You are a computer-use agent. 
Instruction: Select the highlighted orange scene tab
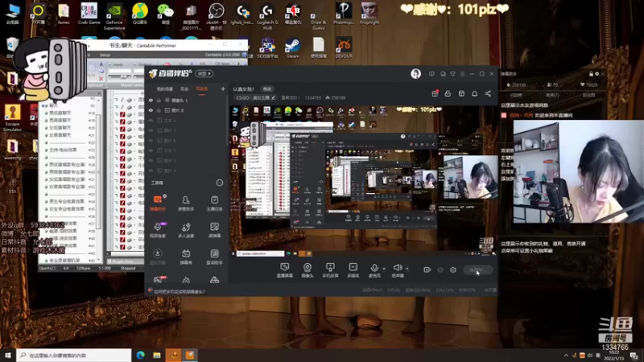202,88
